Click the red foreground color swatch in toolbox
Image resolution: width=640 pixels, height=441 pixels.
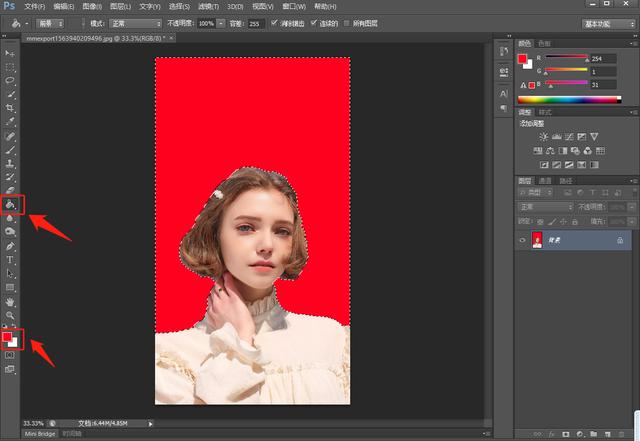point(7,337)
